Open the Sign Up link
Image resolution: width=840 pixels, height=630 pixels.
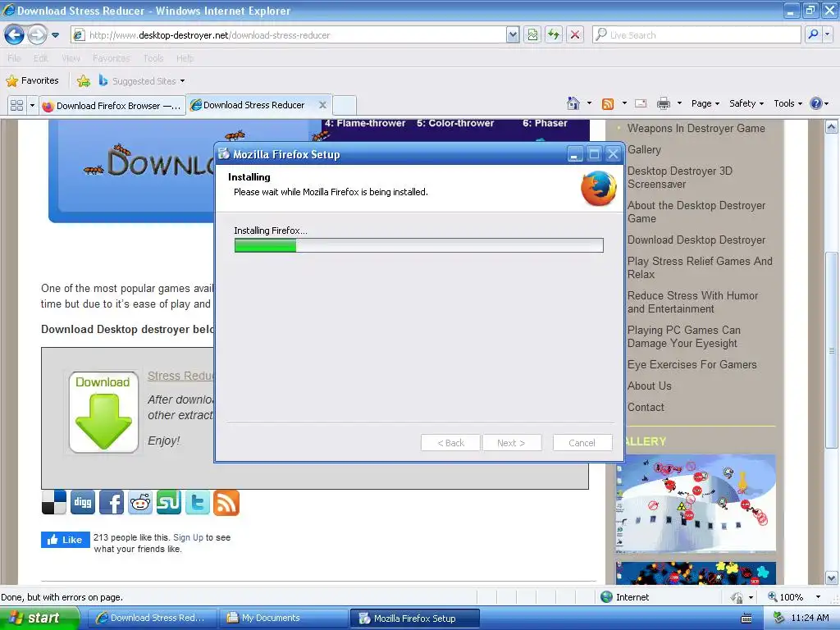click(188, 537)
